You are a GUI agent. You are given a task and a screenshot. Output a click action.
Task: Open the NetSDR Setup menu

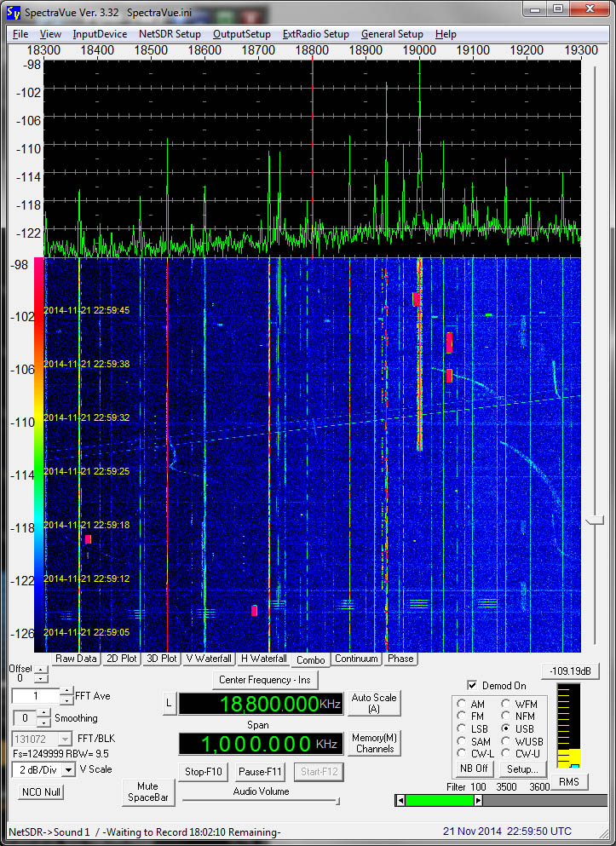(170, 34)
